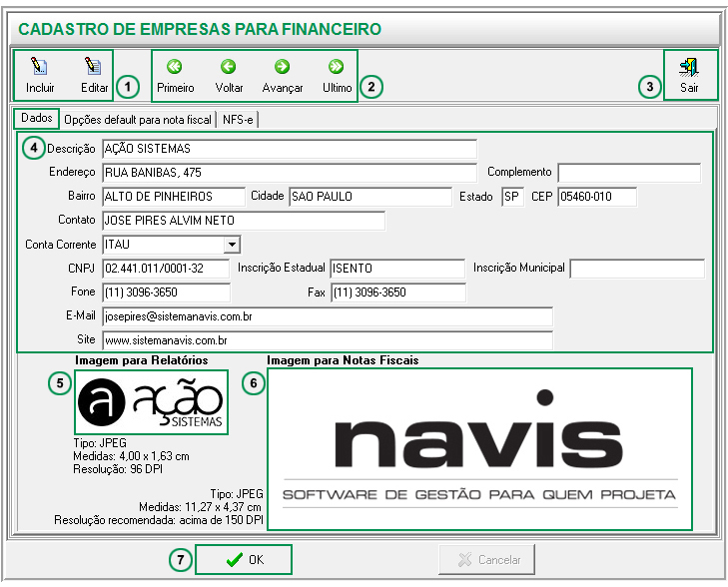
Task: Click the Estado field SP
Action: pyautogui.click(x=512, y=197)
